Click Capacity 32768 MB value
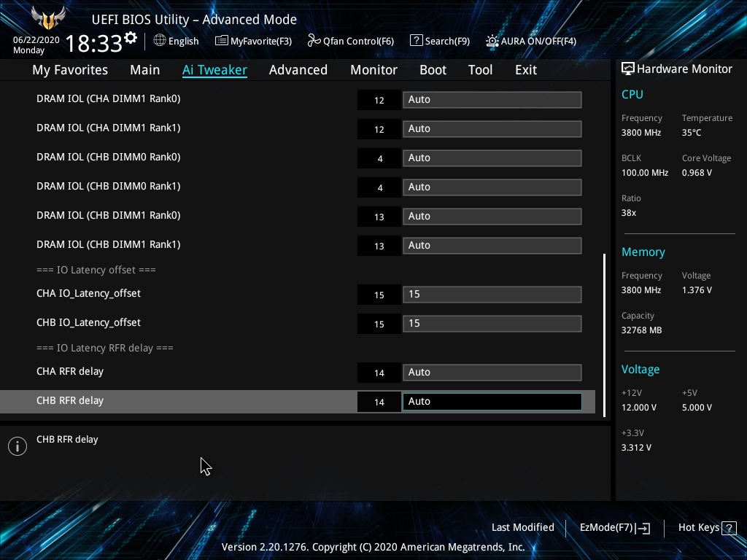Viewport: 747px width, 560px height. coord(641,330)
